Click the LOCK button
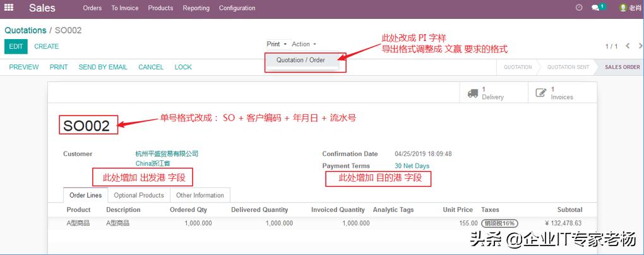Image resolution: width=644 pixels, height=255 pixels. tap(183, 67)
